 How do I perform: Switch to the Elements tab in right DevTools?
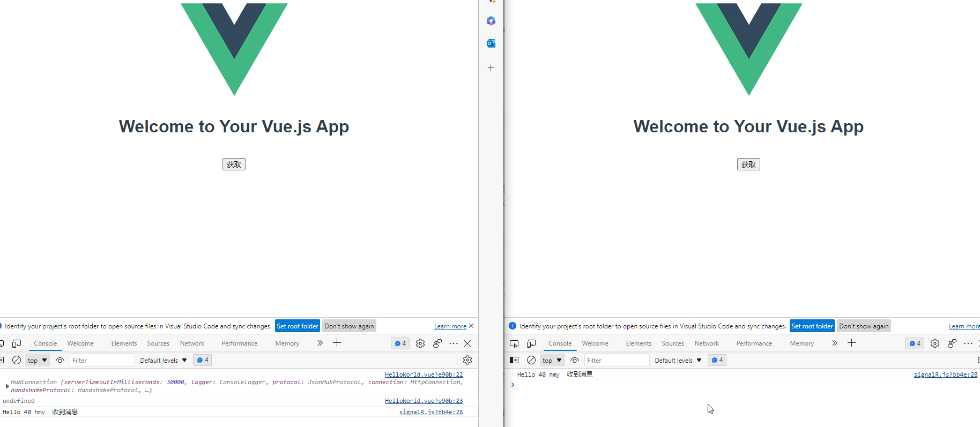click(639, 343)
